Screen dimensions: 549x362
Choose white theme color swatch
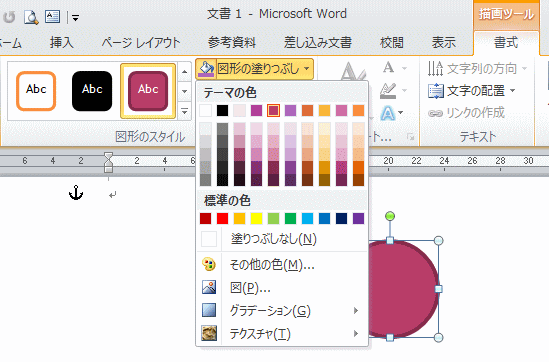pyautogui.click(x=206, y=111)
